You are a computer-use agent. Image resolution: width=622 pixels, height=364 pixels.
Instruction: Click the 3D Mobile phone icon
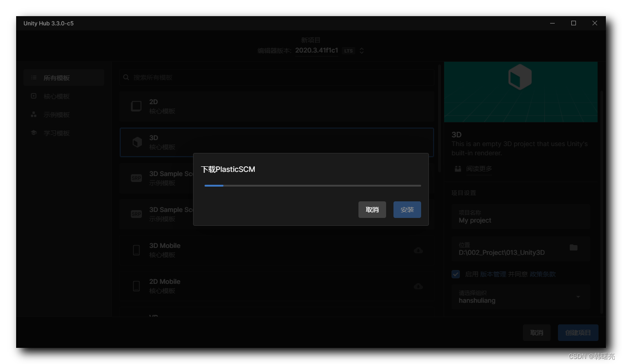point(136,250)
